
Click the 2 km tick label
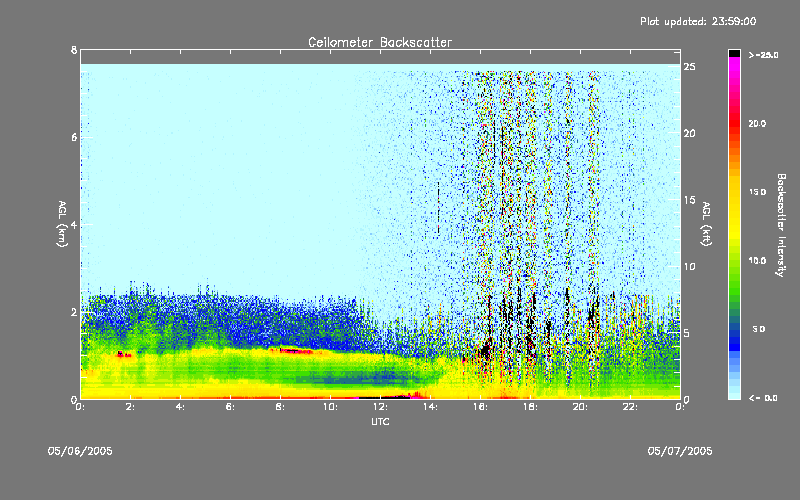click(x=74, y=312)
